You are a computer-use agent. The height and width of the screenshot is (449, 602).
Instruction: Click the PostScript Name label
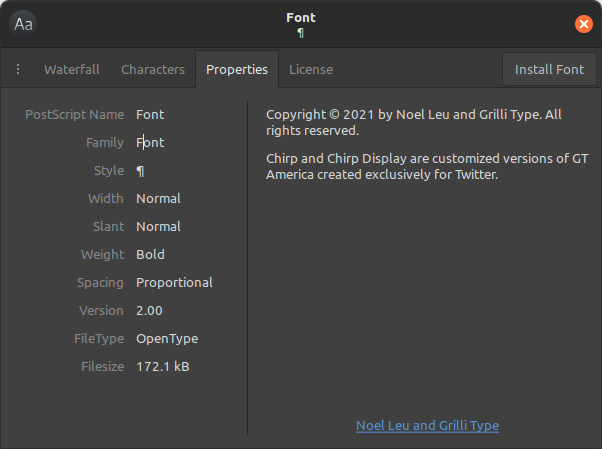pos(75,114)
